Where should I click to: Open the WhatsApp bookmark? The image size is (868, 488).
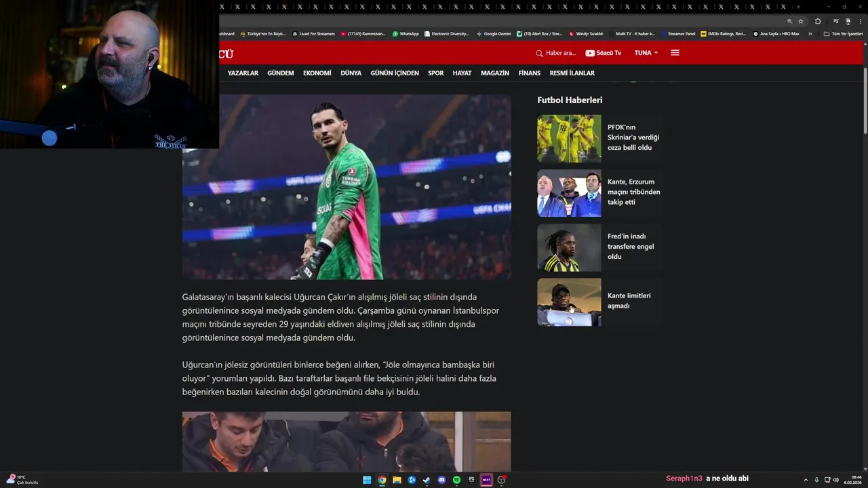[406, 34]
